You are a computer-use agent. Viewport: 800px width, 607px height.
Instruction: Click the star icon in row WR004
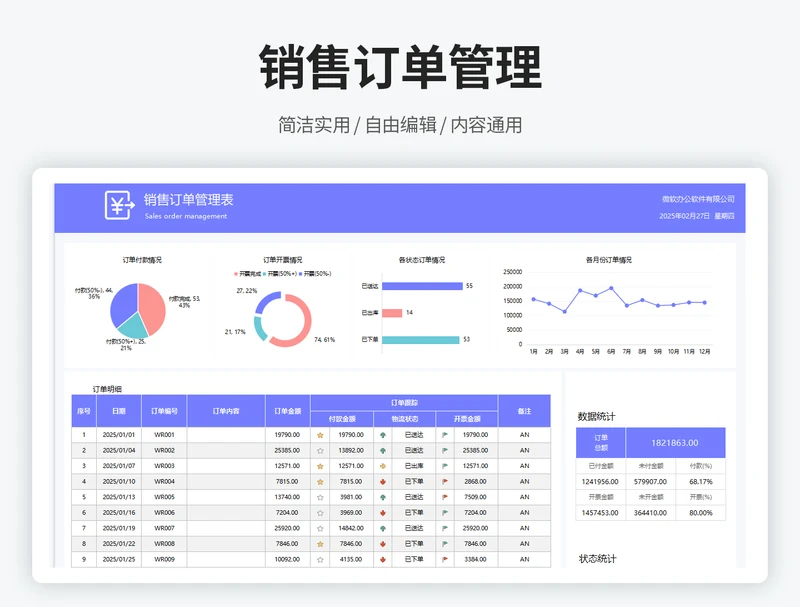(320, 482)
